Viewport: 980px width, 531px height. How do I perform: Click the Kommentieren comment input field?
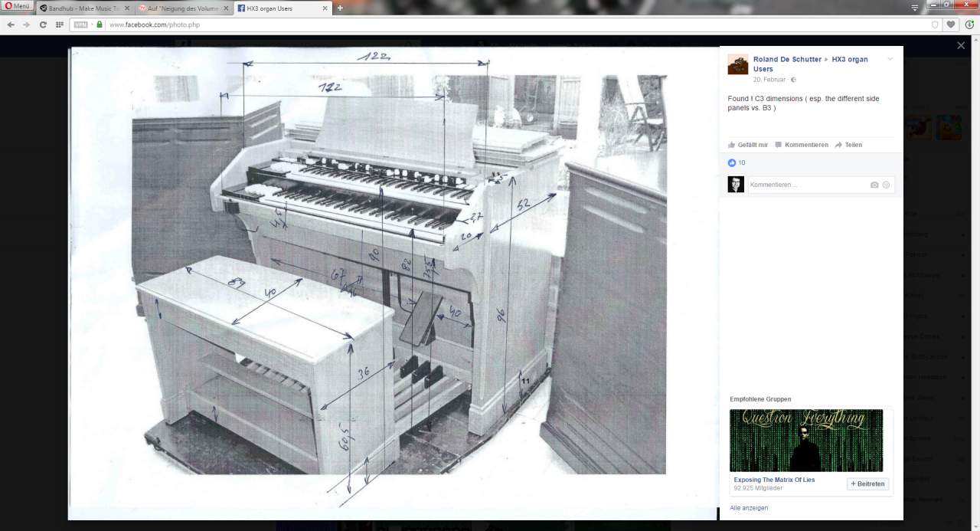pos(808,185)
